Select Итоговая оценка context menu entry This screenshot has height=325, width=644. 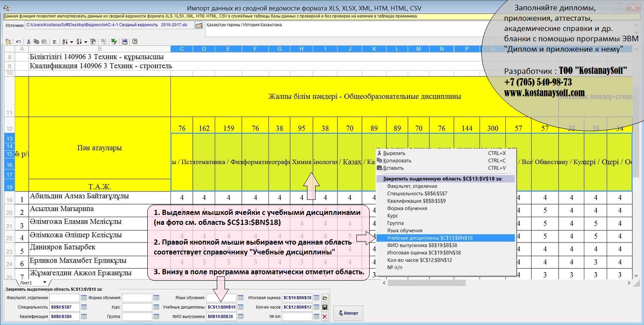click(x=445, y=252)
